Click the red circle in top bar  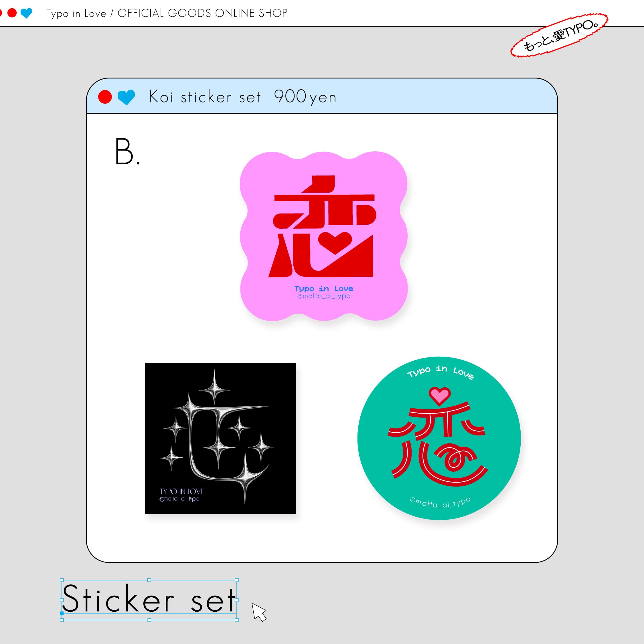pyautogui.click(x=12, y=13)
